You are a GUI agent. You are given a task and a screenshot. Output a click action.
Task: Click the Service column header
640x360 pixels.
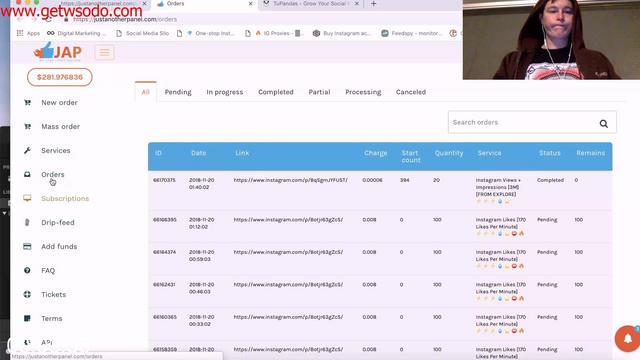pos(489,153)
